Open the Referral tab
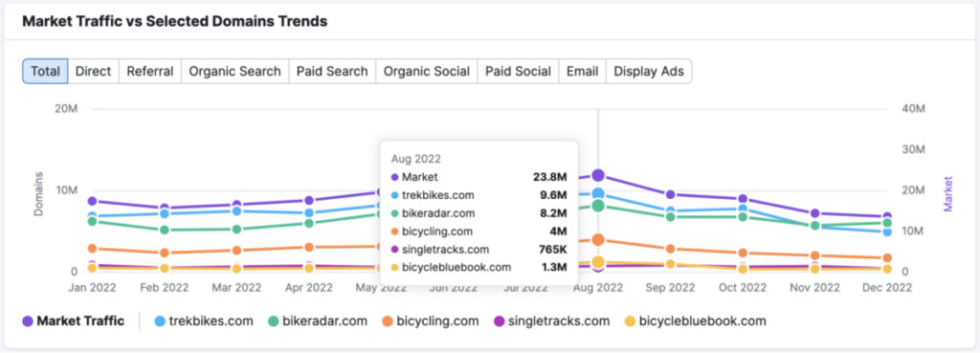The width and height of the screenshot is (980, 353). pyautogui.click(x=150, y=71)
